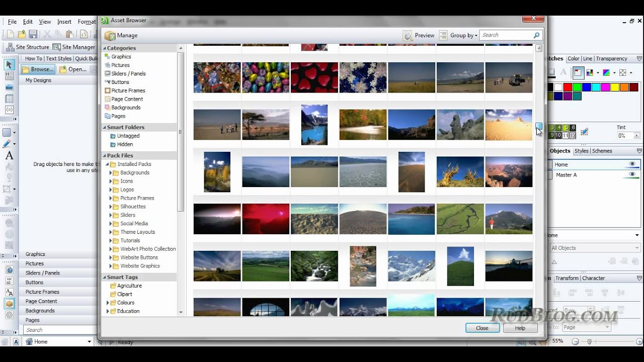Click the Assets box icon in side tab strip
The height and width of the screenshot is (362, 644).
click(x=9, y=303)
